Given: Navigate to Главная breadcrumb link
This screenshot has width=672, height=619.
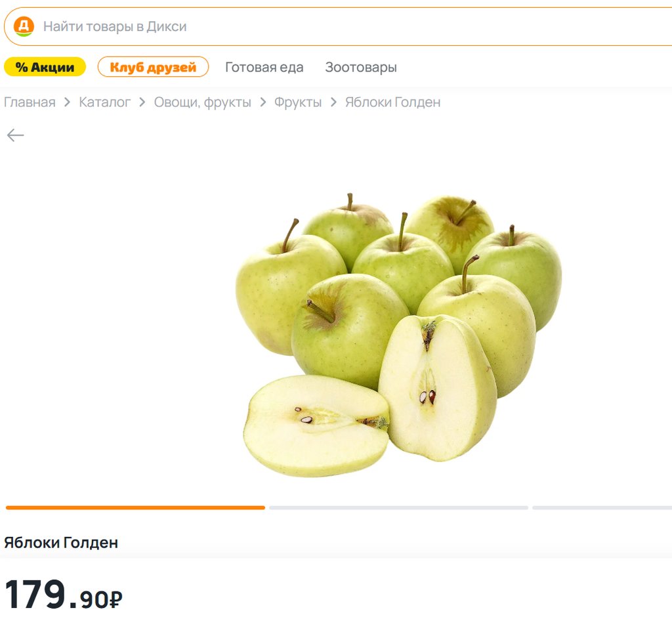Looking at the screenshot, I should (x=30, y=102).
